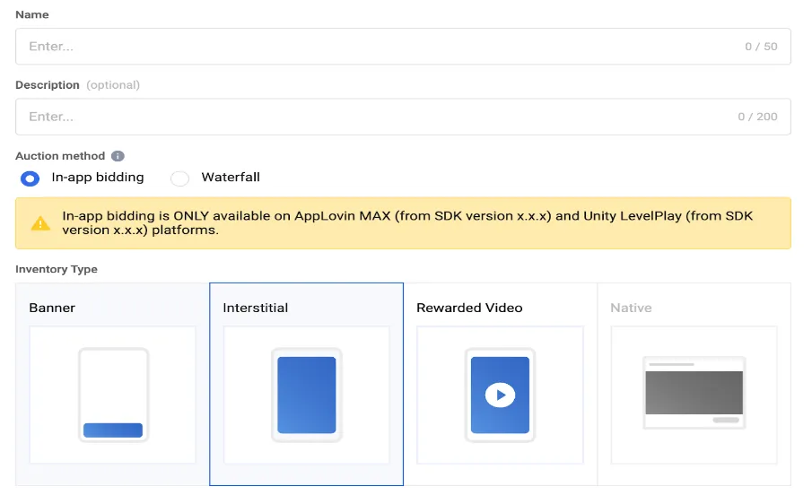The height and width of the screenshot is (504, 812).
Task: Click the Auction method info icon
Action: (118, 156)
